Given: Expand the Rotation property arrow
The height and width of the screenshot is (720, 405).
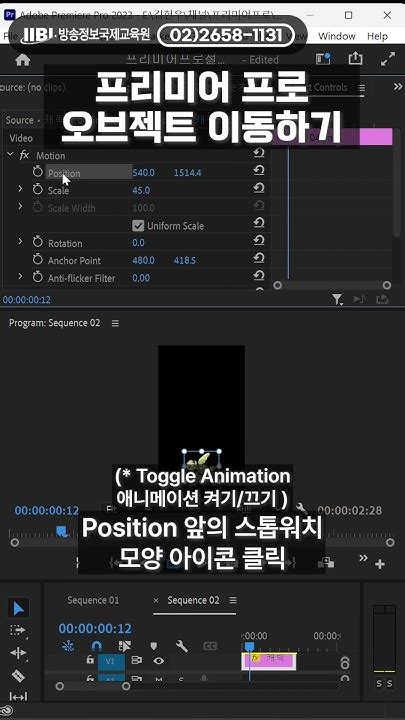Looking at the screenshot, I should point(20,241).
